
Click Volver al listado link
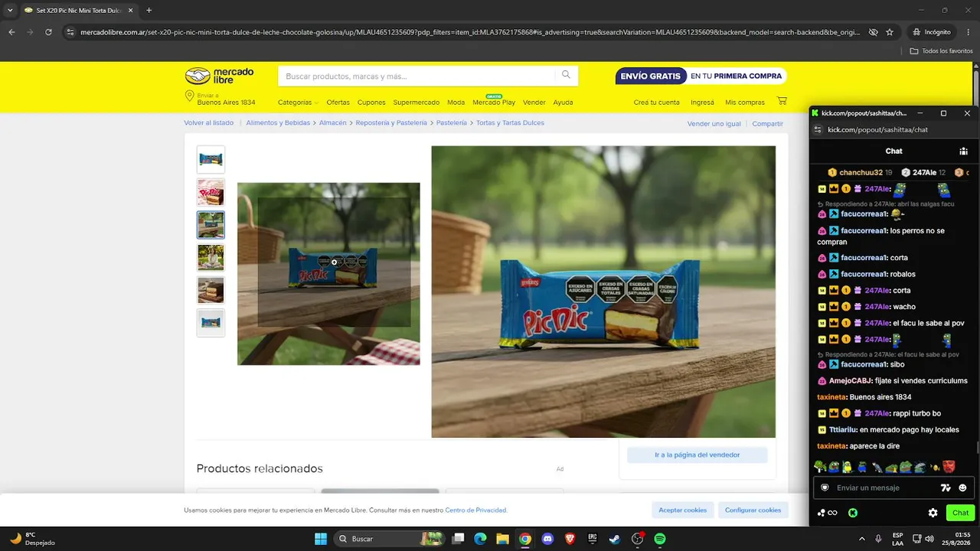tap(209, 123)
